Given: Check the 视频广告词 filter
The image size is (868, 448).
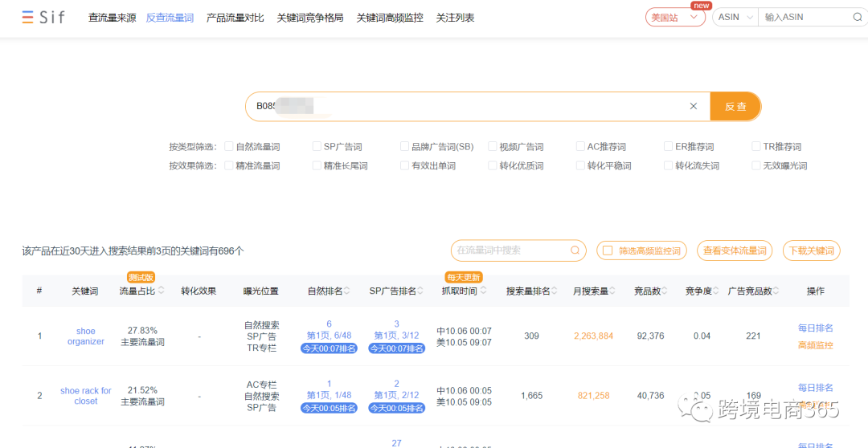Looking at the screenshot, I should coord(492,147).
